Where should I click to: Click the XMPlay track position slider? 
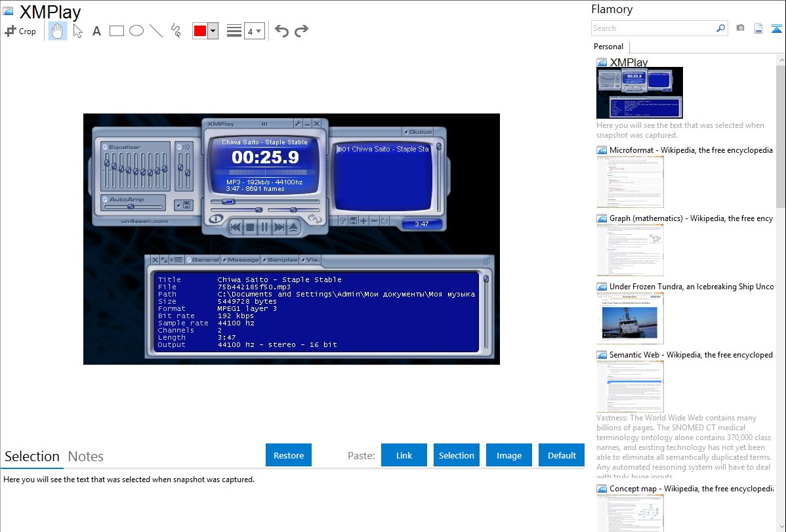pos(265,201)
